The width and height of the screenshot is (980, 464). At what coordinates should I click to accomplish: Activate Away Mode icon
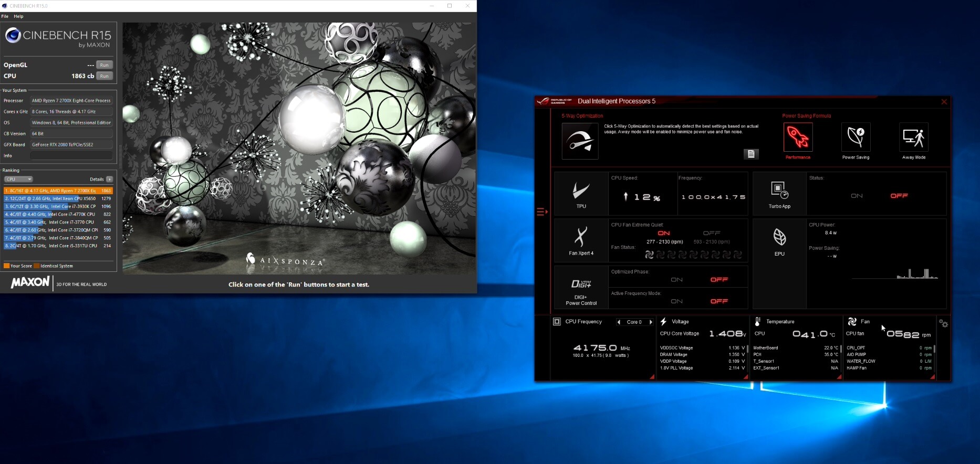pos(914,137)
